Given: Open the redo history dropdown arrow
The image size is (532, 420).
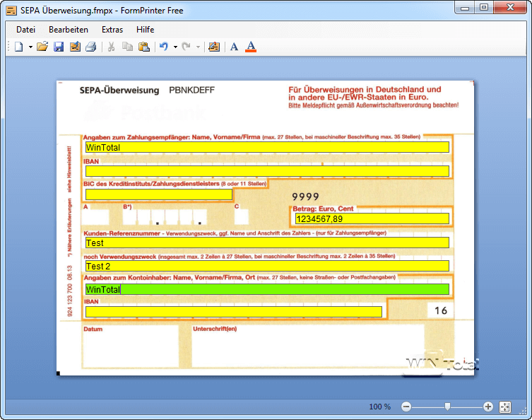Looking at the screenshot, I should (x=198, y=47).
